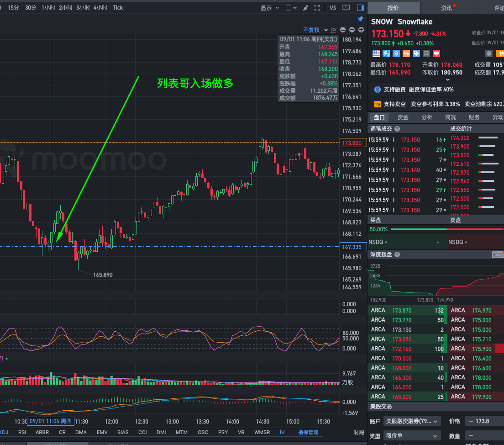Select the 财务 tab

[x=474, y=117]
